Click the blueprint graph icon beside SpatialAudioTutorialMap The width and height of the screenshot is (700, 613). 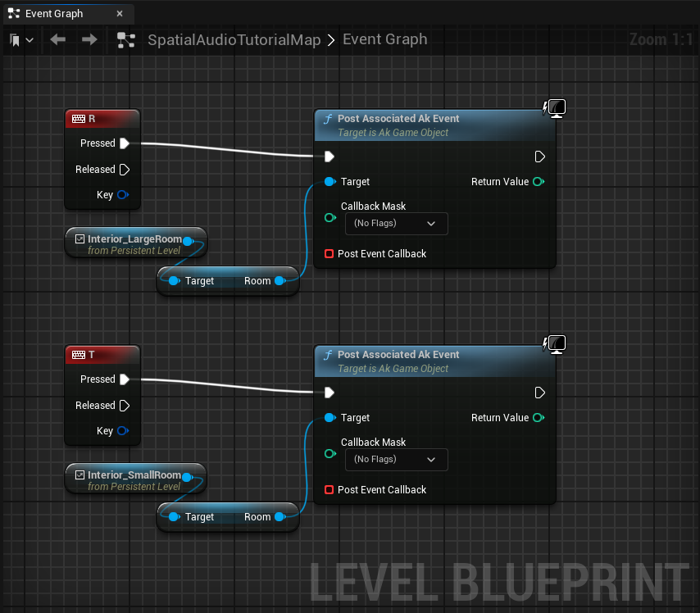[125, 39]
